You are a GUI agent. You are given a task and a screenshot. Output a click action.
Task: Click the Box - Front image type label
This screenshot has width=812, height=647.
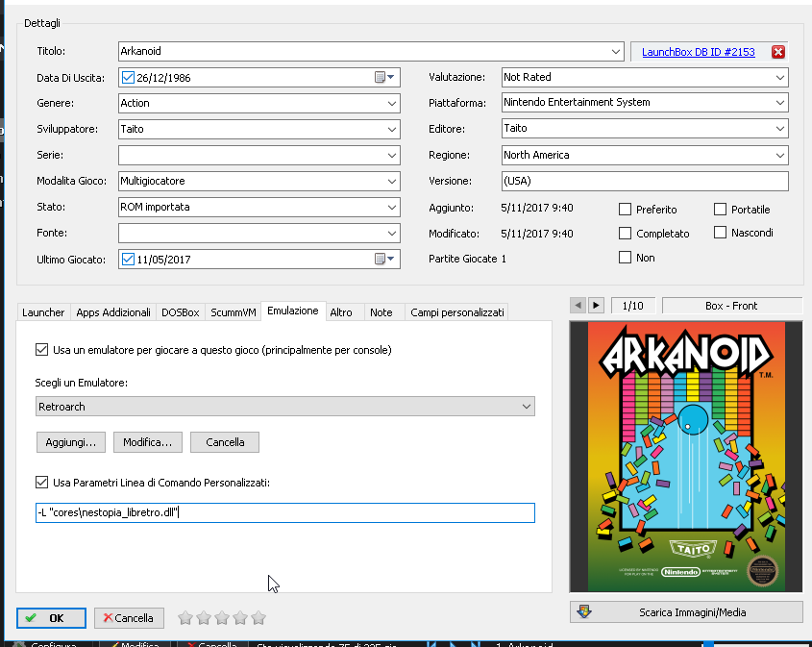[731, 306]
